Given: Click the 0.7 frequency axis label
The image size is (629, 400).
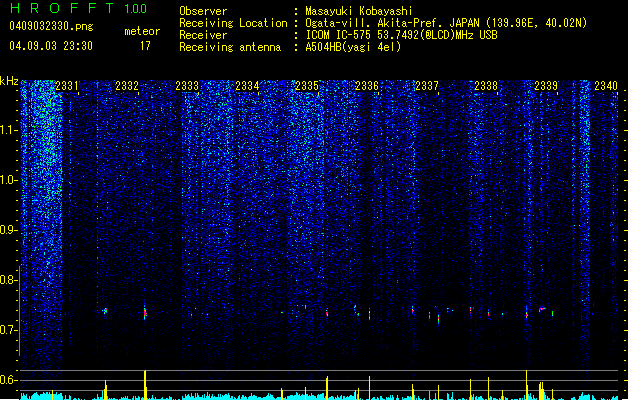Looking at the screenshot, I should click(9, 330).
